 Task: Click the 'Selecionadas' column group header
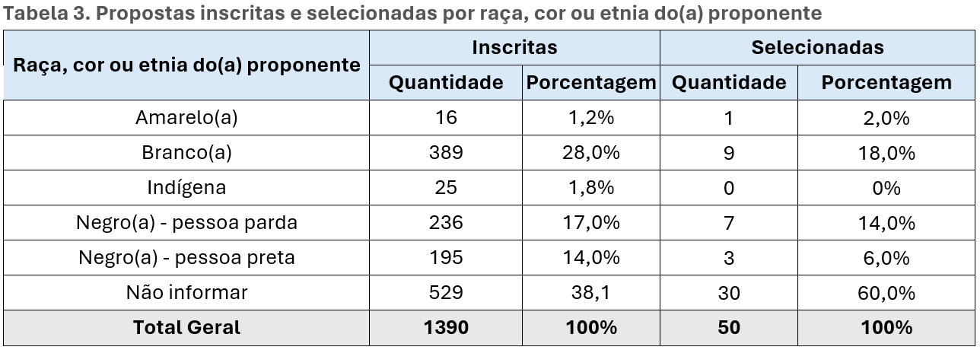point(817,47)
